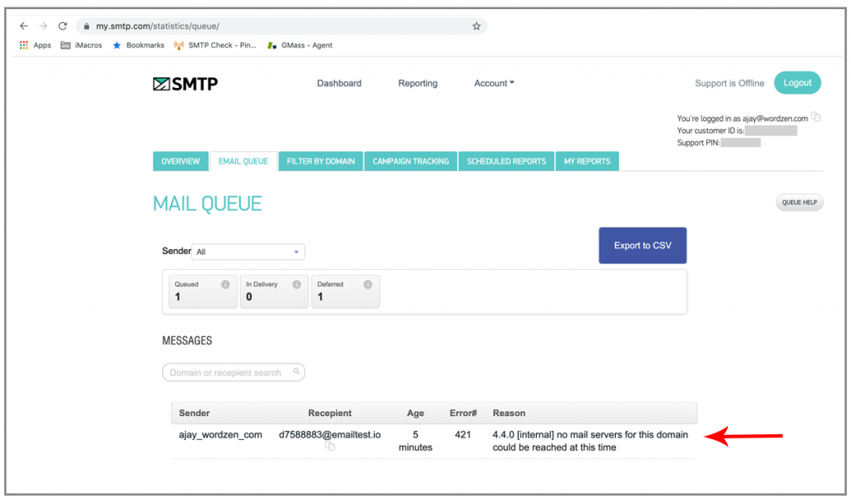
Task: Open the Sender filter dropdown
Action: click(x=248, y=251)
